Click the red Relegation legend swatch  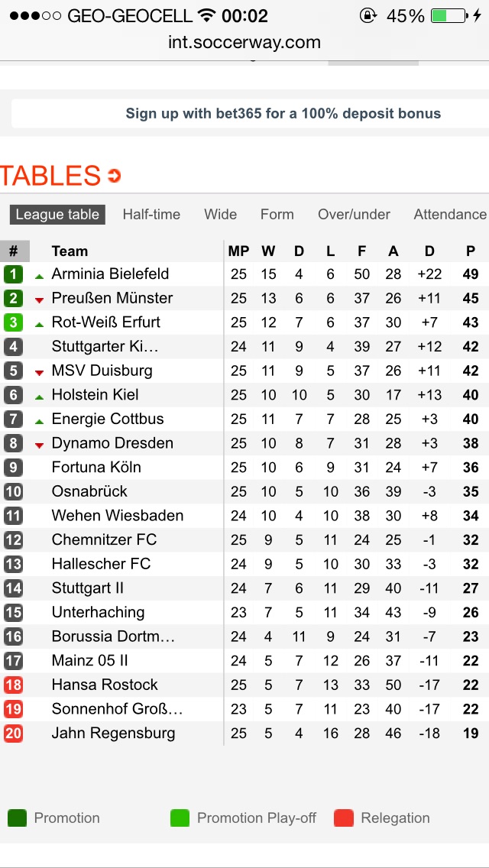(x=344, y=818)
